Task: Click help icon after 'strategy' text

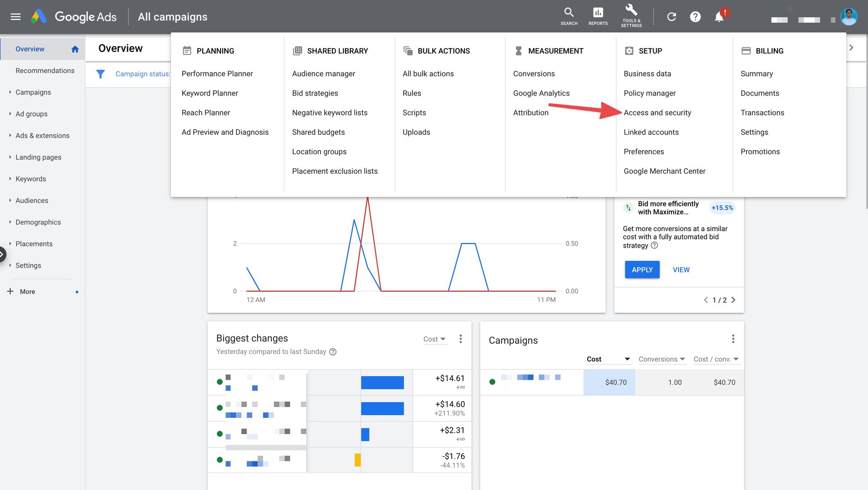Action: 654,245
